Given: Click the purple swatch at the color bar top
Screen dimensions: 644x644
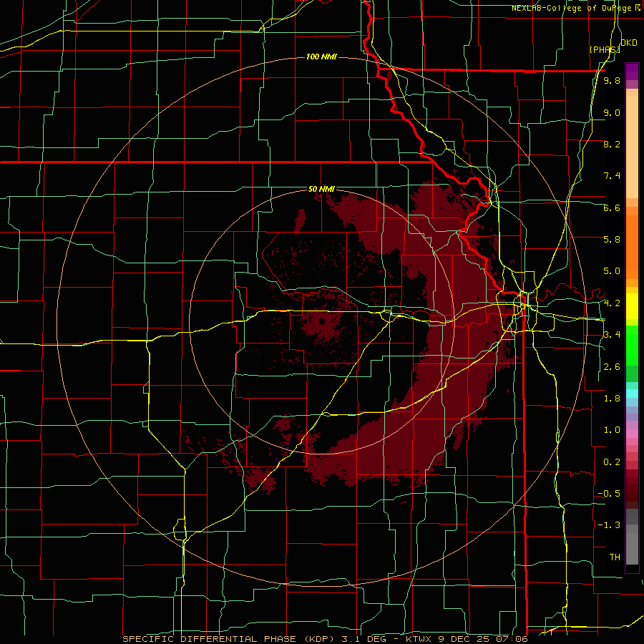Looking at the screenshot, I should coord(632,72).
